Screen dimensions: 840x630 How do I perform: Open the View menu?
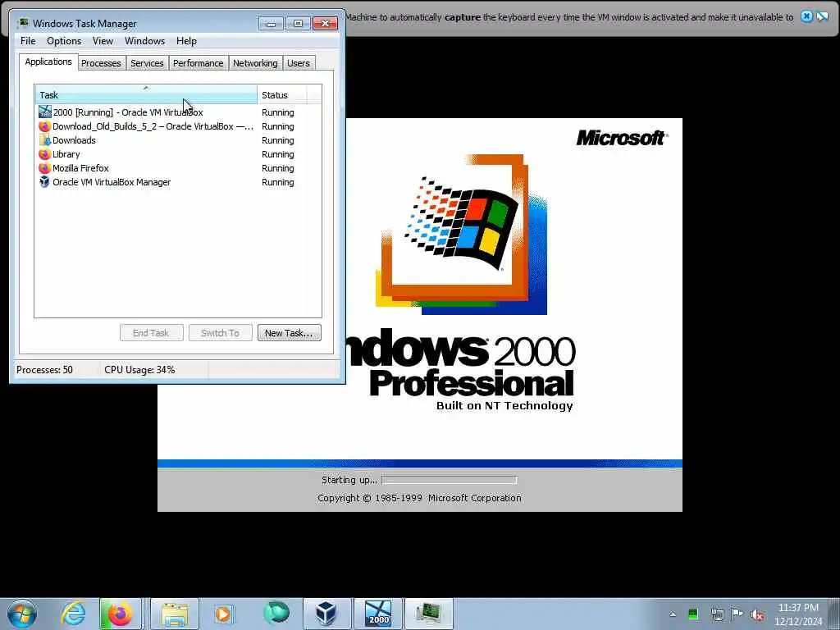coord(103,41)
